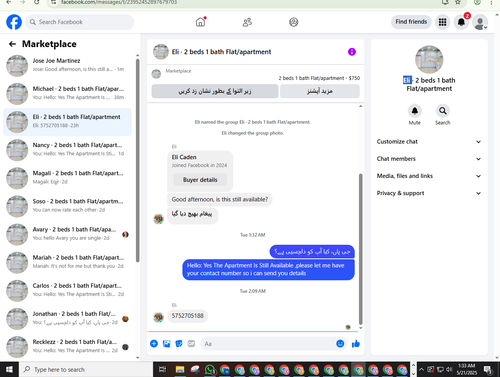Open WhatsApp from the taskbar

pyautogui.click(x=210, y=369)
